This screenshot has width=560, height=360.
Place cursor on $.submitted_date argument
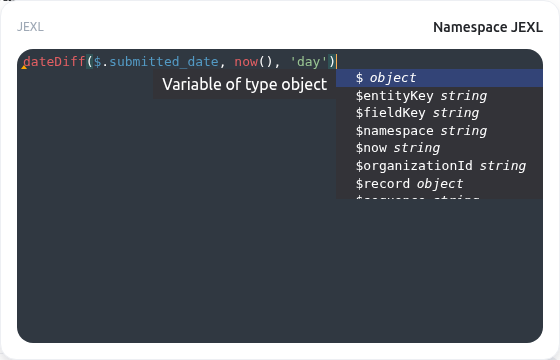[x=156, y=61]
